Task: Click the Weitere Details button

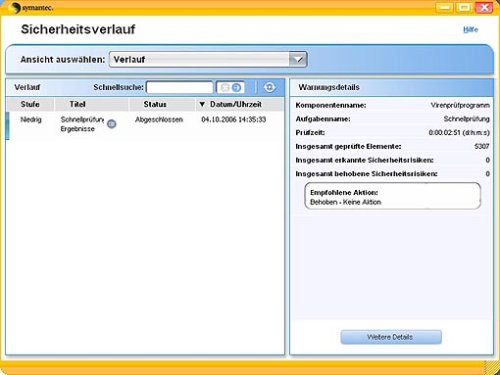Action: (391, 337)
